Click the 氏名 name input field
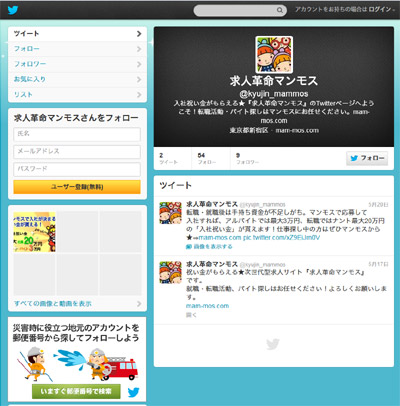This screenshot has height=406, width=400. [77, 134]
